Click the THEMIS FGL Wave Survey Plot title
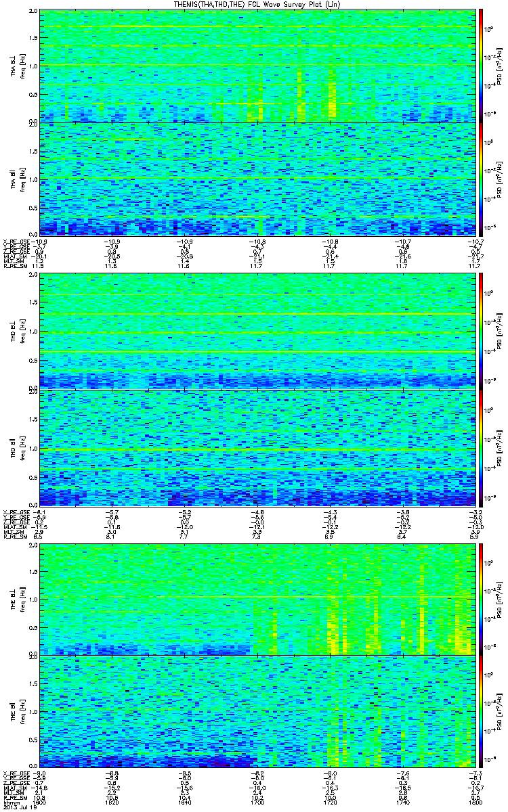The image size is (508, 812). pyautogui.click(x=259, y=4)
